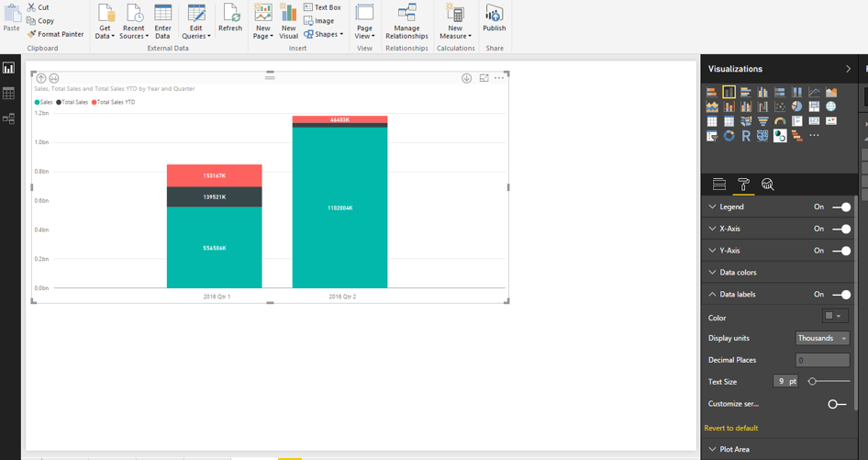
Task: Open focus mode for the chart
Action: [x=484, y=78]
